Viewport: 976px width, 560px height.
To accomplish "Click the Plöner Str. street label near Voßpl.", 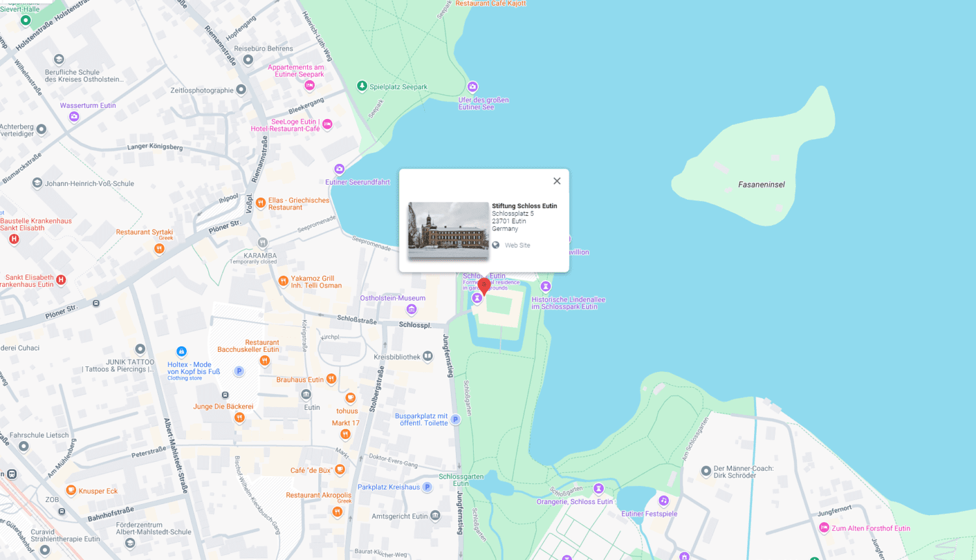I will click(225, 227).
